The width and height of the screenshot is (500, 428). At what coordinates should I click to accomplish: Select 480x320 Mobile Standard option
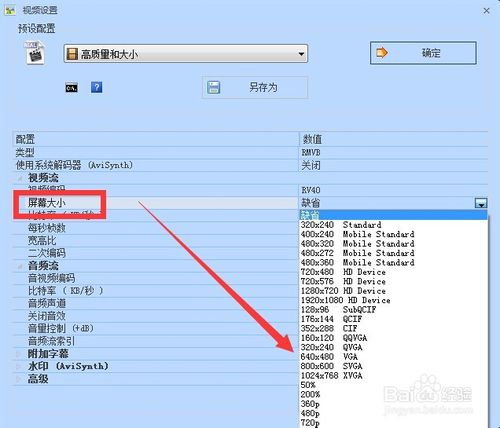393,244
